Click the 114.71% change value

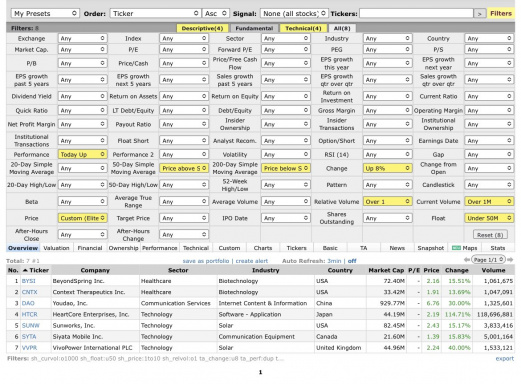457,314
